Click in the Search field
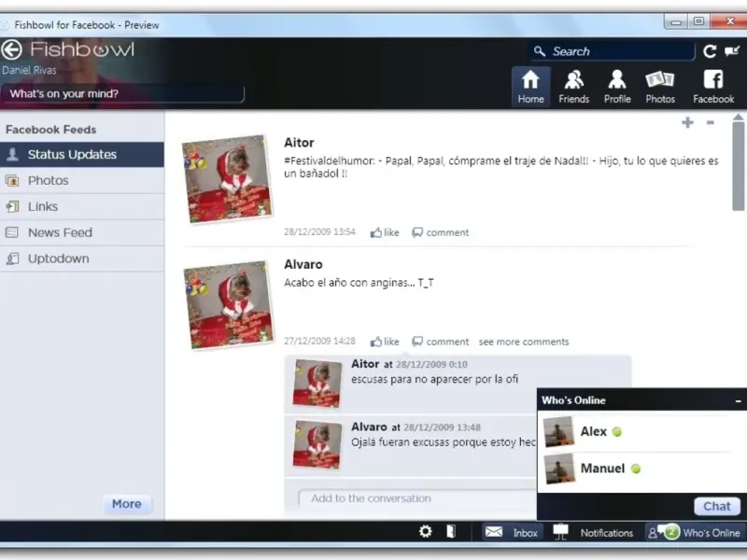The image size is (747, 560). pyautogui.click(x=613, y=51)
